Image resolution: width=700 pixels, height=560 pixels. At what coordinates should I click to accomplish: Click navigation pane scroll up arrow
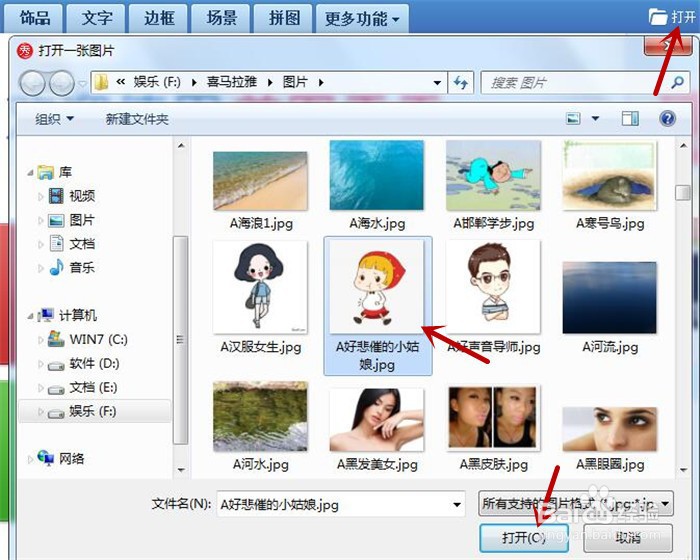coord(181,146)
